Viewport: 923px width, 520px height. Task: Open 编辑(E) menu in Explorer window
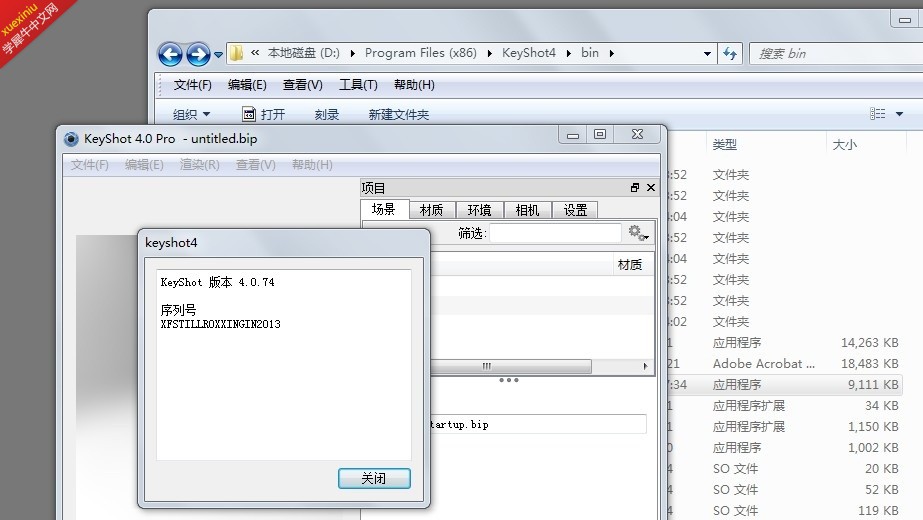247,85
